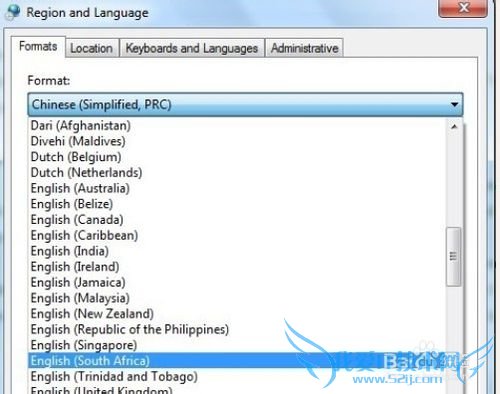Click the dropdown list scrollbar thumb
The width and height of the screenshot is (500, 394).
[453, 256]
